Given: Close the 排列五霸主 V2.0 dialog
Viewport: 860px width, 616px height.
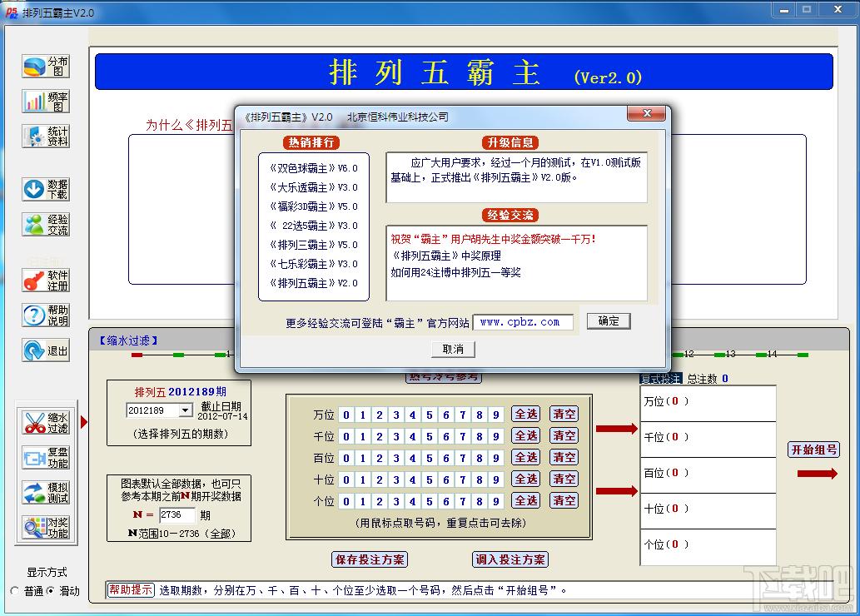Looking at the screenshot, I should pos(646,113).
